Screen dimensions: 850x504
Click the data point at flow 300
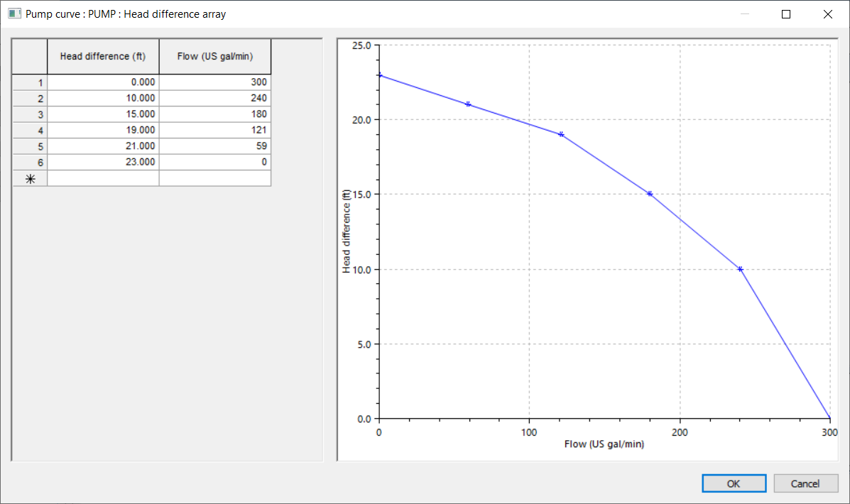830,418
